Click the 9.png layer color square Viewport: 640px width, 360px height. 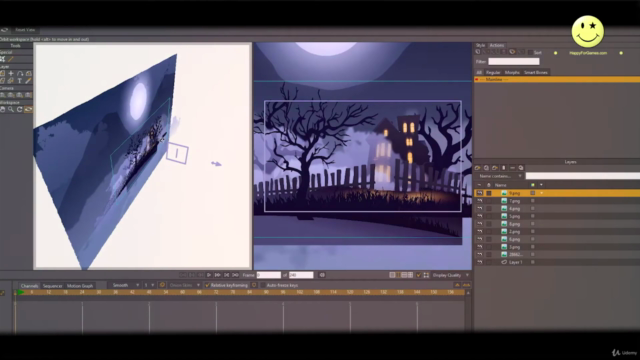coord(533,193)
